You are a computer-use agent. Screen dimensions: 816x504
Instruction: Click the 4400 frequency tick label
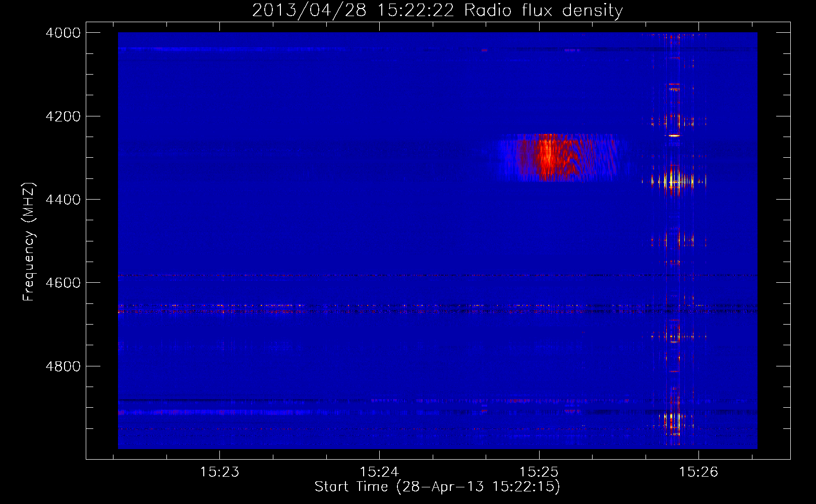pos(63,200)
